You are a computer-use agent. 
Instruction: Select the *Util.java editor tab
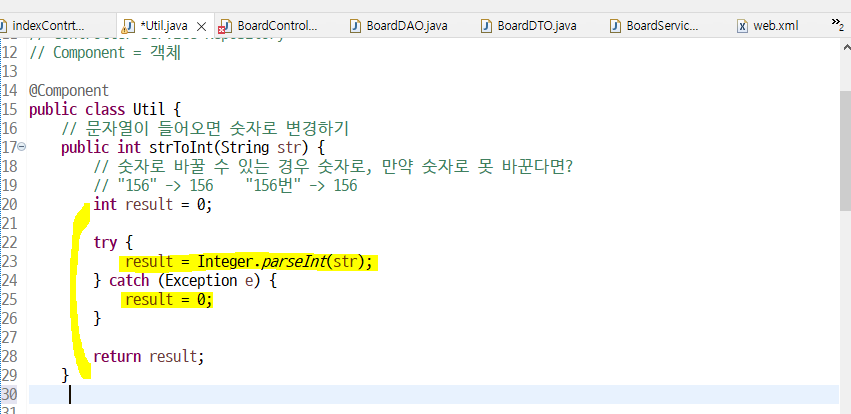click(x=163, y=26)
